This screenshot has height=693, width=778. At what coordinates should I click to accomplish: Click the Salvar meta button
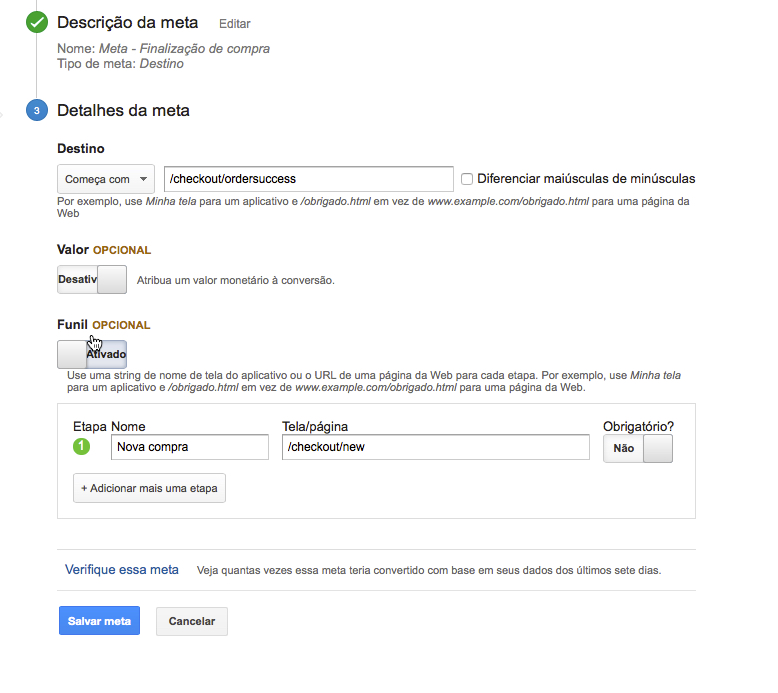(x=99, y=621)
